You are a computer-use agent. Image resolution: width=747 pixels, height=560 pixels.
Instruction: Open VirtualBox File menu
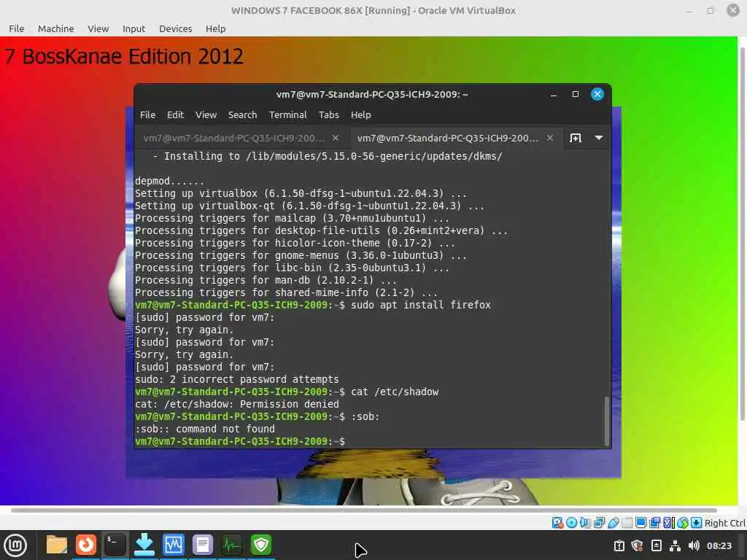(17, 28)
